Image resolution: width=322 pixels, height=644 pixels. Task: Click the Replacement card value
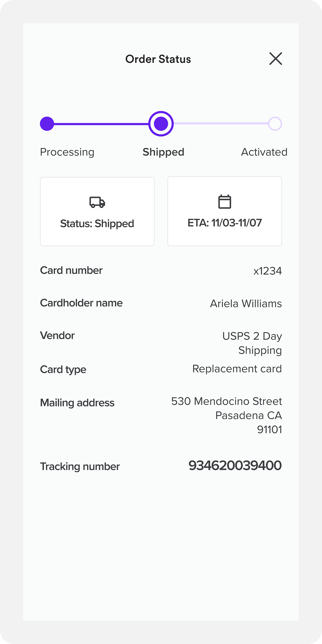click(x=237, y=369)
